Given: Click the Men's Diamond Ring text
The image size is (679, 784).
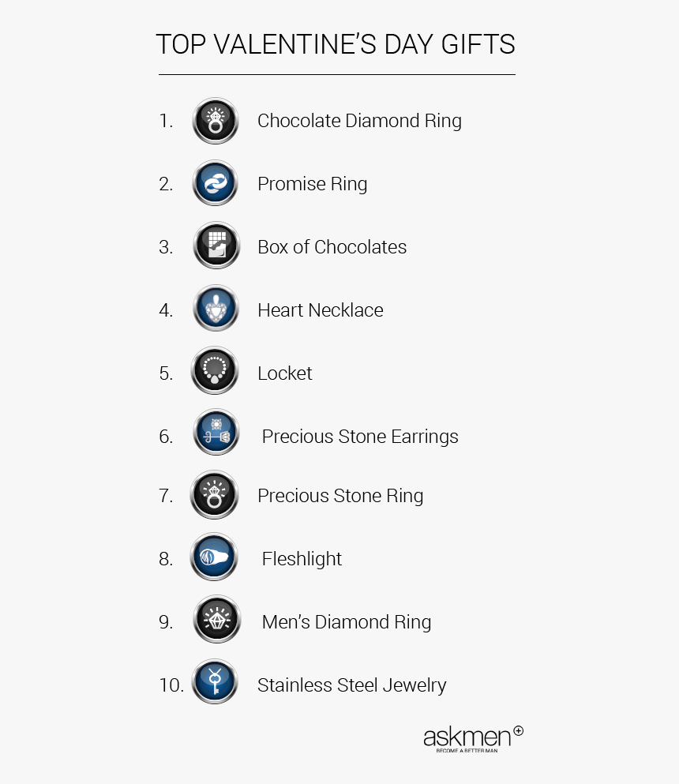Looking at the screenshot, I should 347,622.
